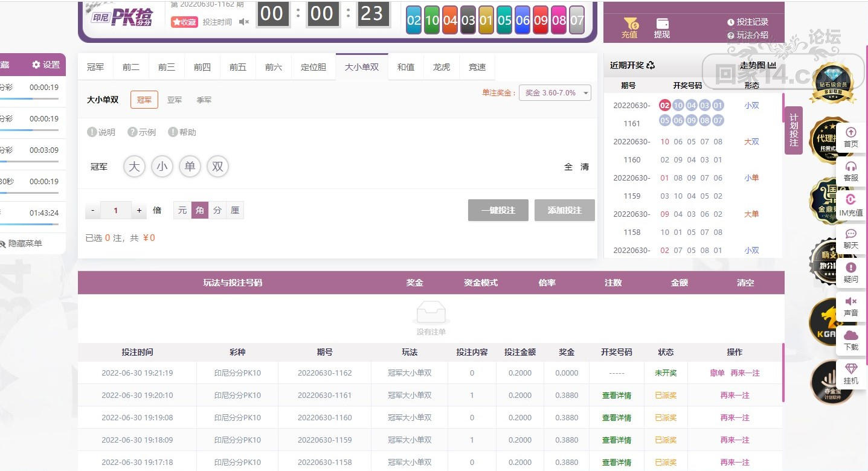This screenshot has height=471, width=868.
Task: Switch to the 定位胆 tab
Action: [x=313, y=67]
